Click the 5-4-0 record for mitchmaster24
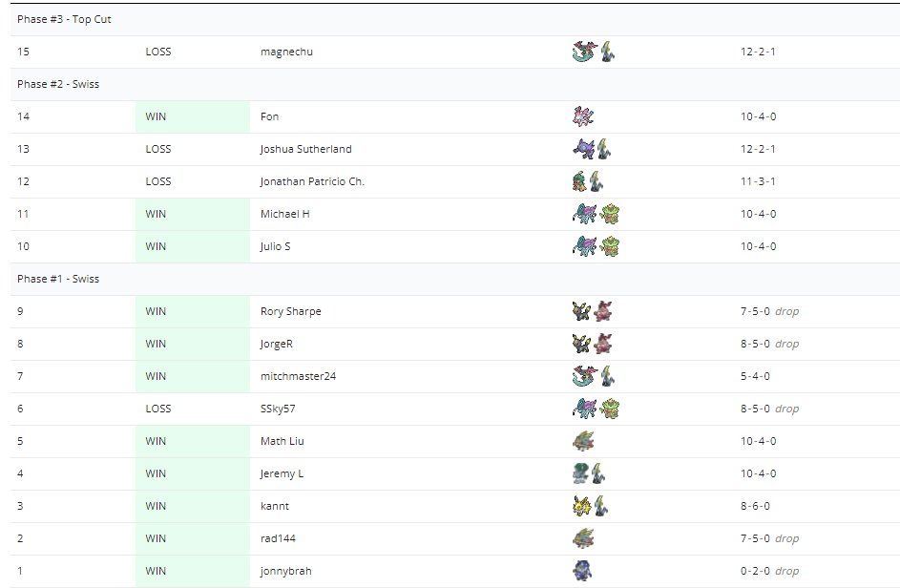Image resolution: width=900 pixels, height=588 pixels. tap(755, 376)
